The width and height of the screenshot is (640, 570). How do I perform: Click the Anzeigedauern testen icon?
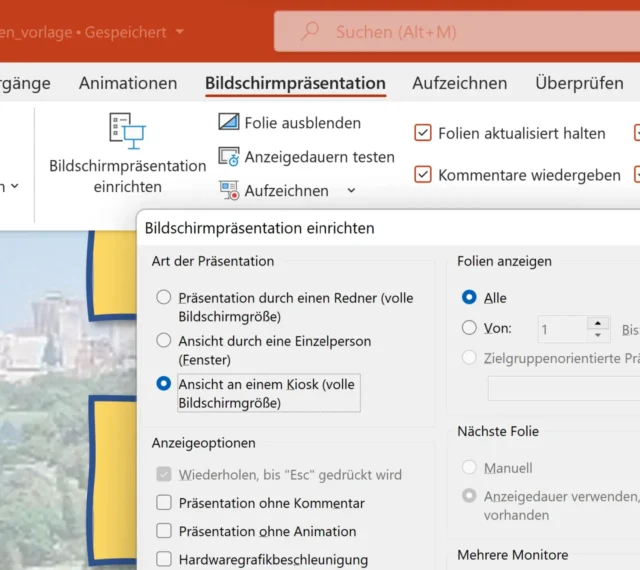[x=229, y=157]
